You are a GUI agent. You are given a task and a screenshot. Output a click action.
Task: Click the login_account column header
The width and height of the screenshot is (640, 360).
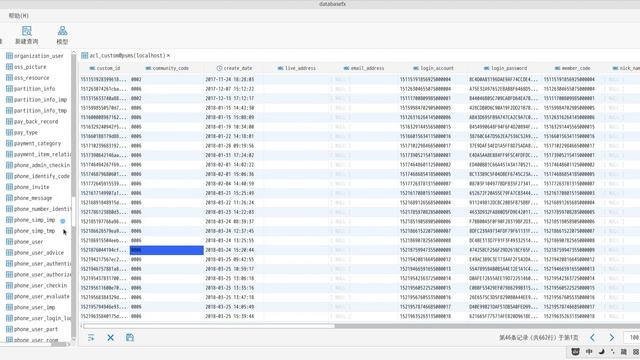(x=433, y=68)
